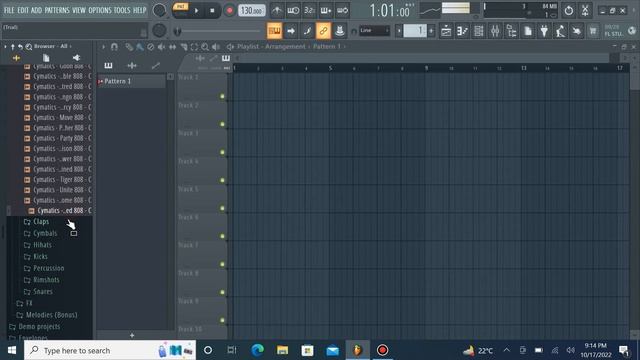Screen dimensions: 640x360
Task: Expand the Snares folder
Action: tap(42, 291)
